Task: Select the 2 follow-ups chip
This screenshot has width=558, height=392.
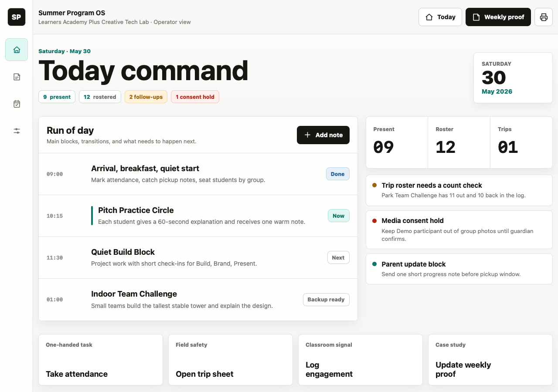Action: point(146,97)
